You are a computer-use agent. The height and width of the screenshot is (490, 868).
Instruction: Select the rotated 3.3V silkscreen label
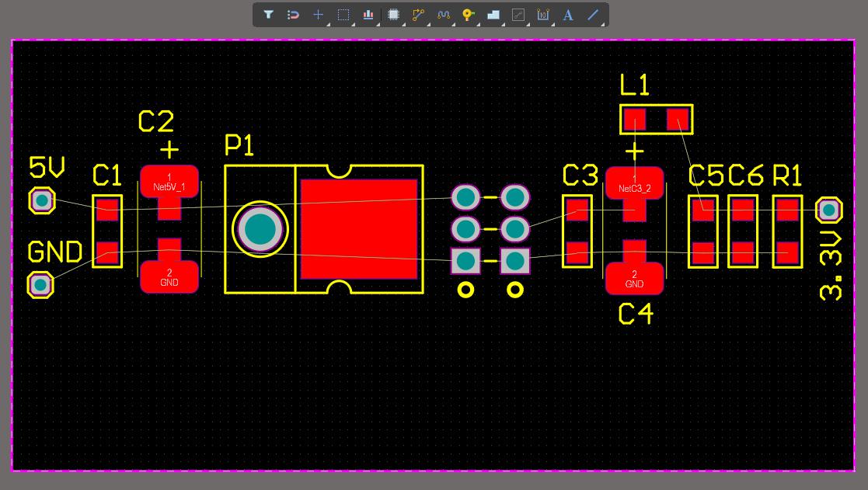(x=831, y=266)
